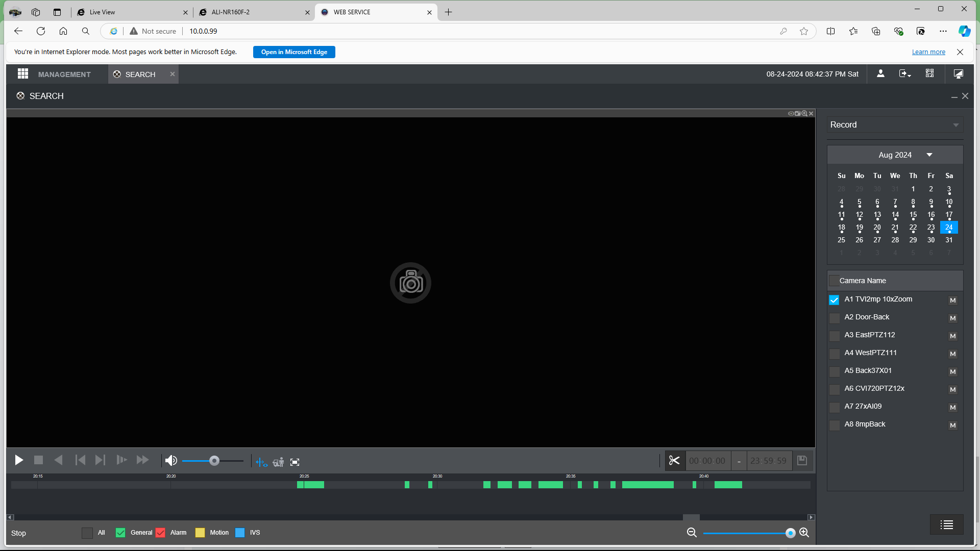Viewport: 980px width, 551px height.
Task: Open the file list view button
Action: [x=947, y=524]
